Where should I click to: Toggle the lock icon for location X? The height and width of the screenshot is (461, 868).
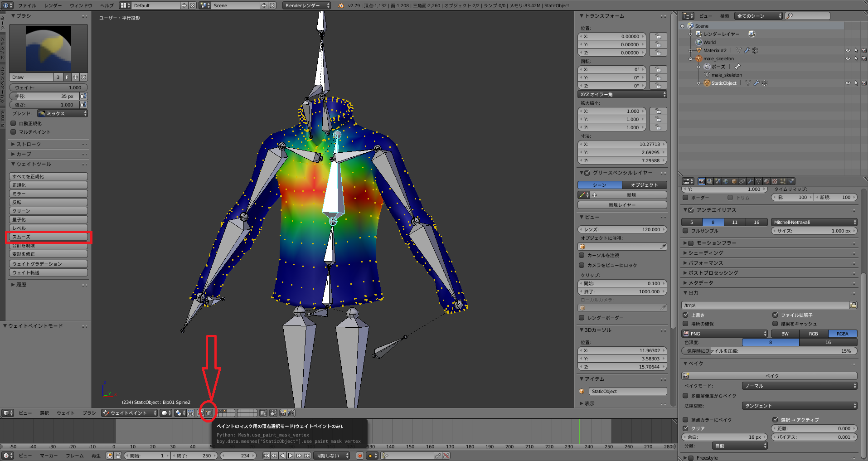click(658, 36)
